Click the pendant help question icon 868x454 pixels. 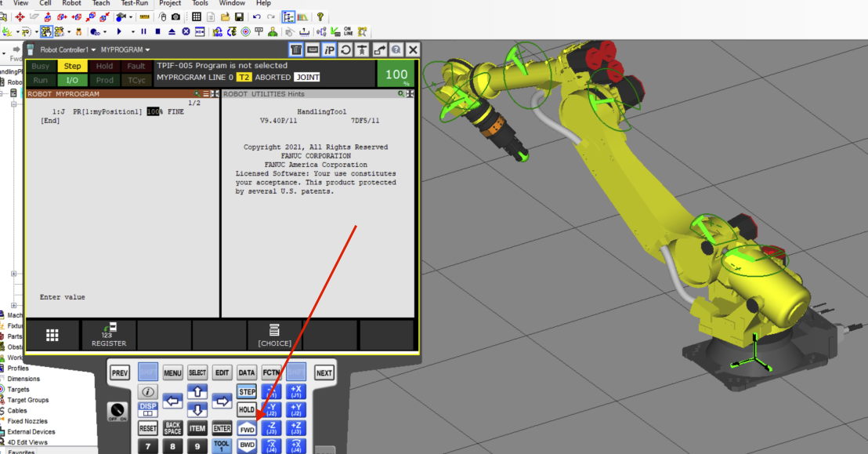click(x=396, y=50)
